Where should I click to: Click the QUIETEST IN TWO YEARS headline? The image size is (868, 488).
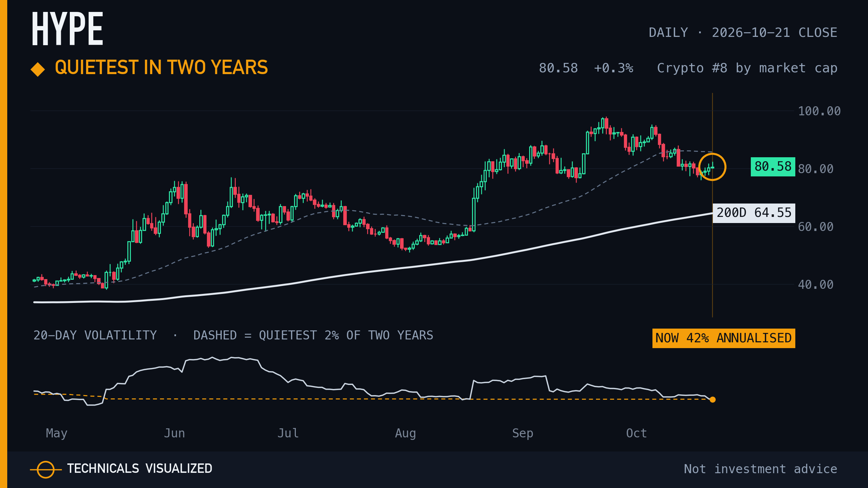(x=161, y=68)
